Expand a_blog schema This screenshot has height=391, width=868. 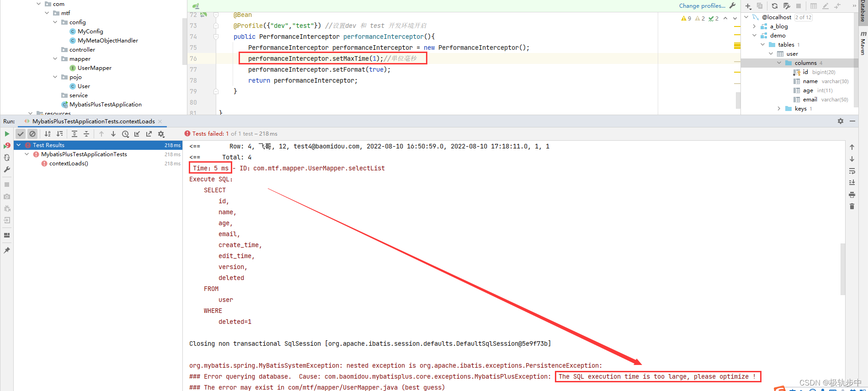tap(755, 26)
